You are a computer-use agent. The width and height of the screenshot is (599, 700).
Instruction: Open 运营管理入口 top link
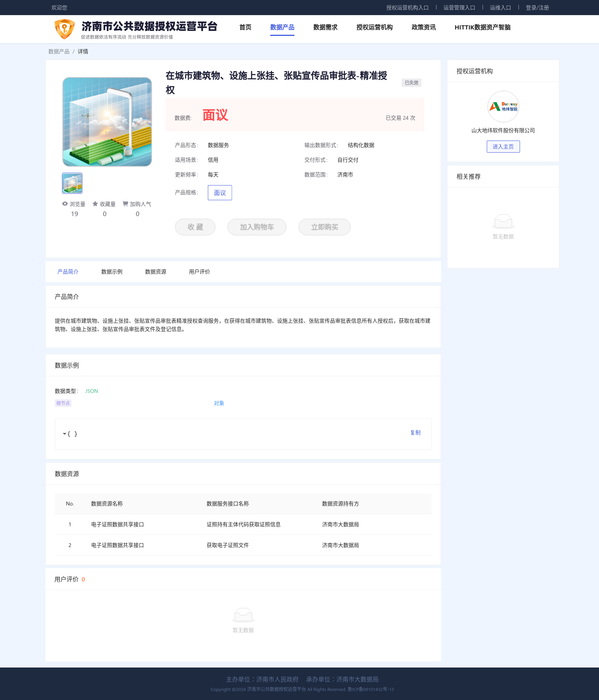[459, 8]
